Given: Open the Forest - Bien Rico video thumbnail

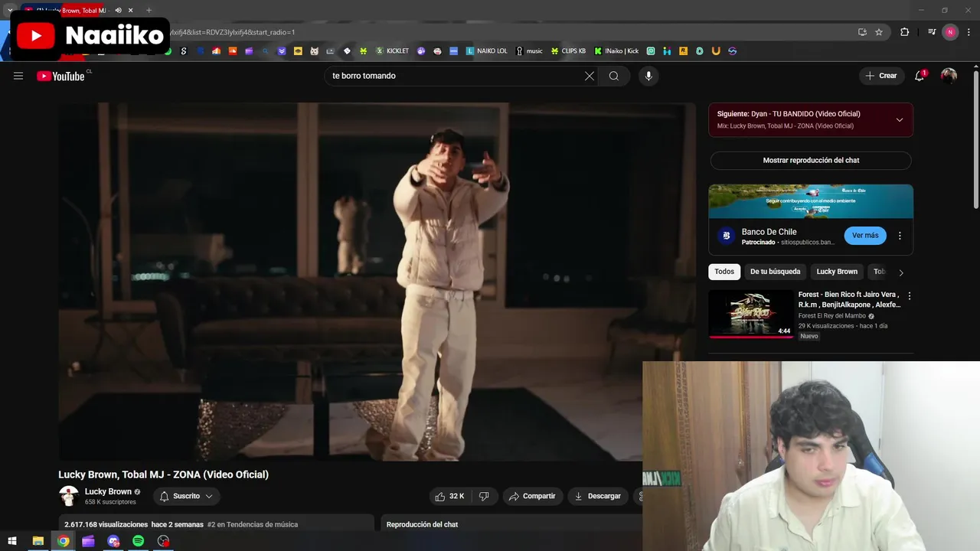Looking at the screenshot, I should tap(750, 314).
